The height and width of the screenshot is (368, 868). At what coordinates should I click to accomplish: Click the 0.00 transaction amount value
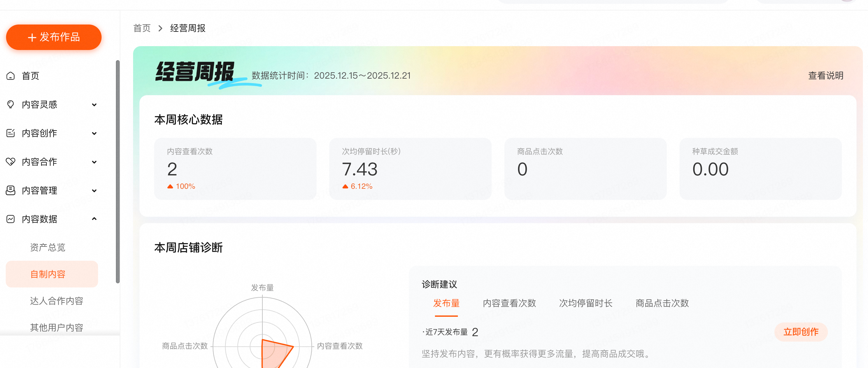coord(710,169)
